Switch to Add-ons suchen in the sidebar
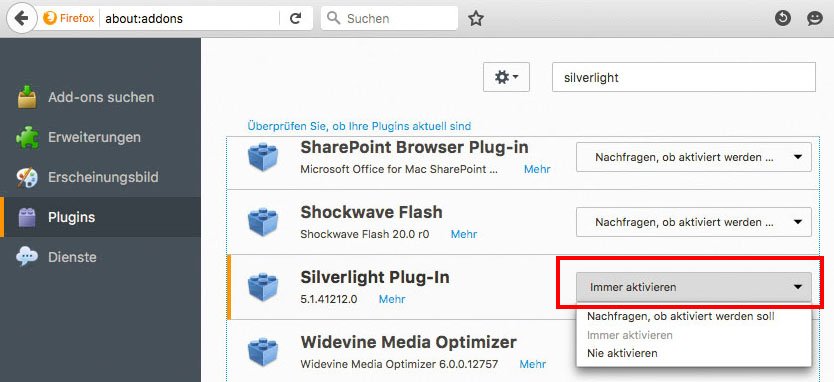 [101, 97]
